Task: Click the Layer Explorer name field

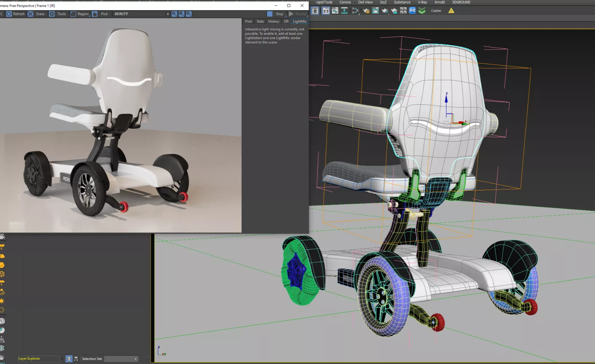Action: point(38,359)
